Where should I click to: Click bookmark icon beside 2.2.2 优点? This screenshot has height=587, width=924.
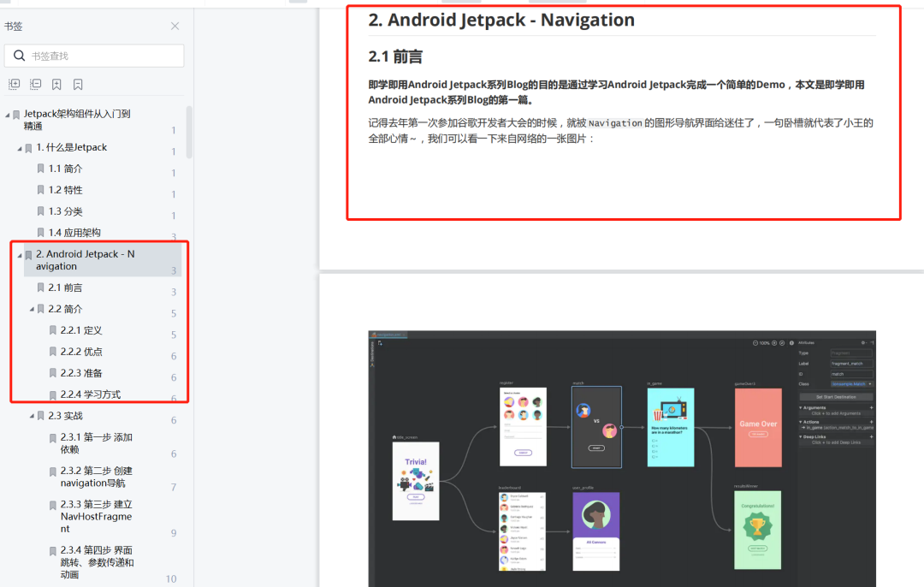pos(53,351)
